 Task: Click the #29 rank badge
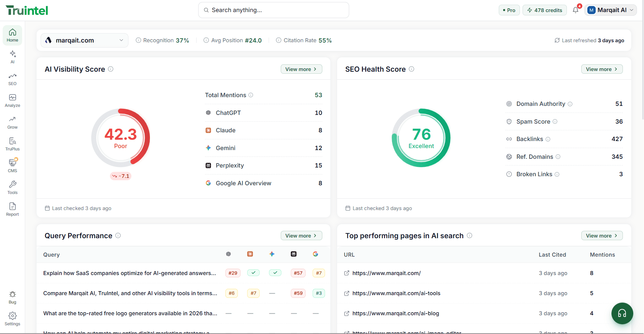pyautogui.click(x=233, y=273)
